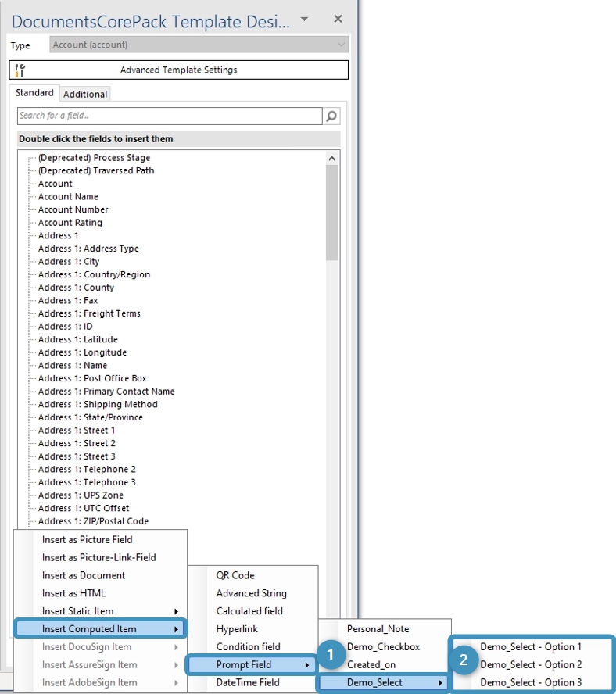Choose Insert as HTML
The height and width of the screenshot is (694, 616).
coord(101,593)
